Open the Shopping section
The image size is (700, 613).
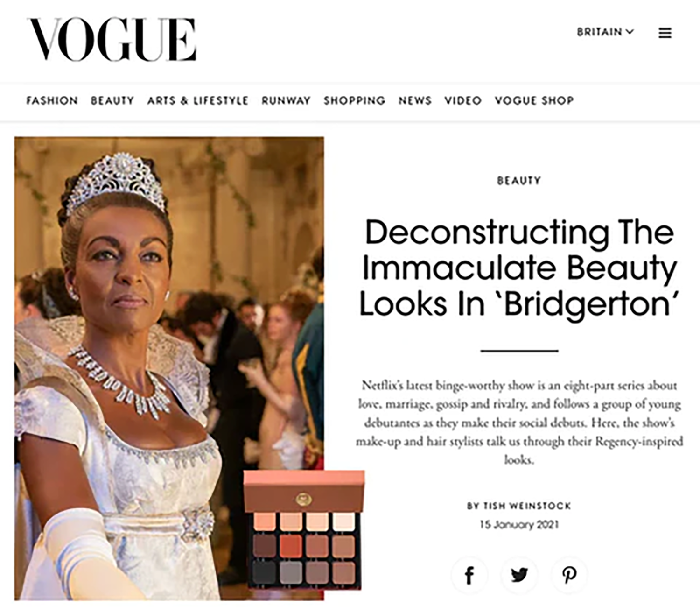pos(355,100)
